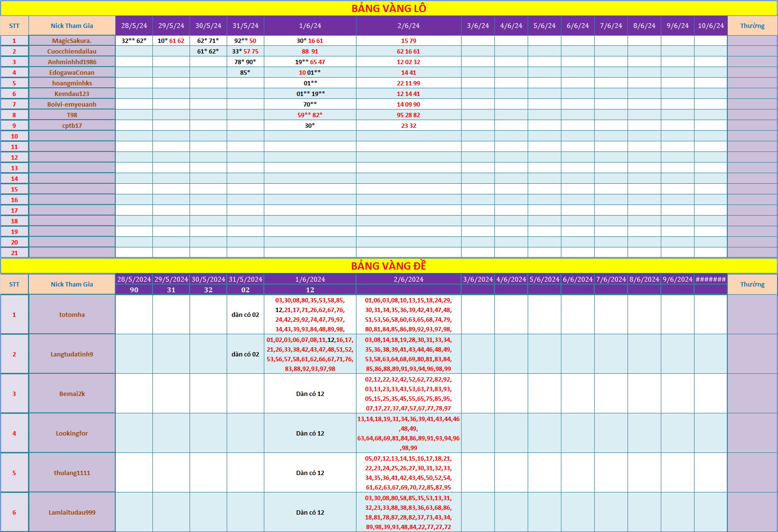Select cell containing 19** 65 47
Screen dimensions: 778x532
pos(310,62)
